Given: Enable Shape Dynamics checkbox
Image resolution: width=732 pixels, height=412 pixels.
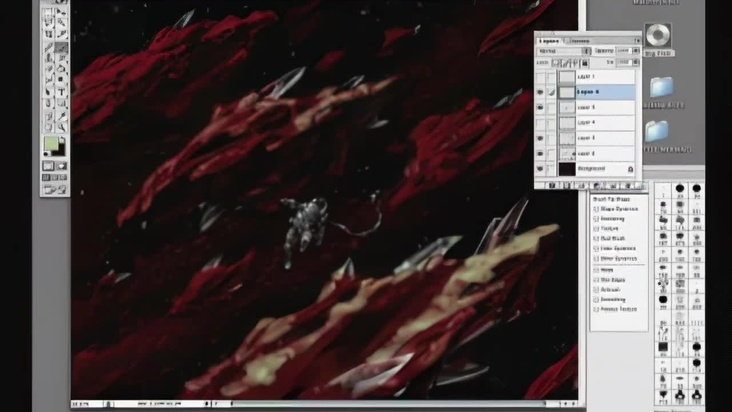Looking at the screenshot, I should [x=596, y=209].
